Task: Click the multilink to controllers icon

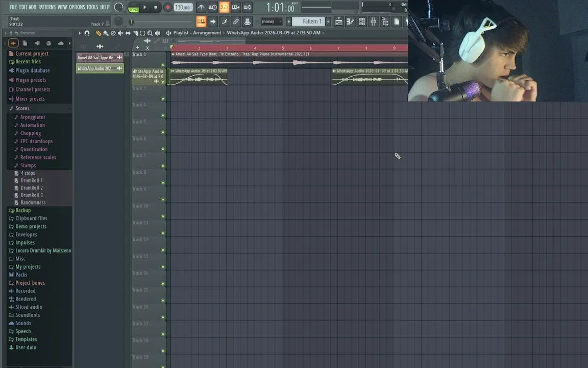Action: pos(236,22)
